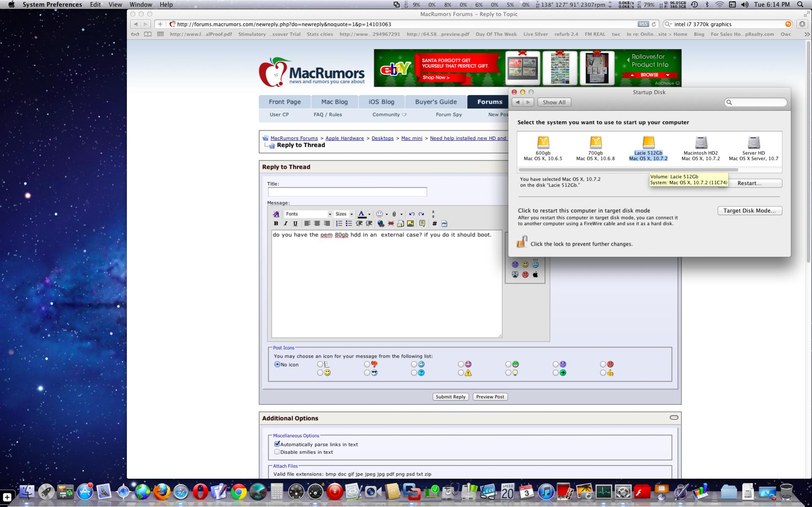The width and height of the screenshot is (812, 507).
Task: Choose the lightbulb post icon radio
Action: click(508, 373)
